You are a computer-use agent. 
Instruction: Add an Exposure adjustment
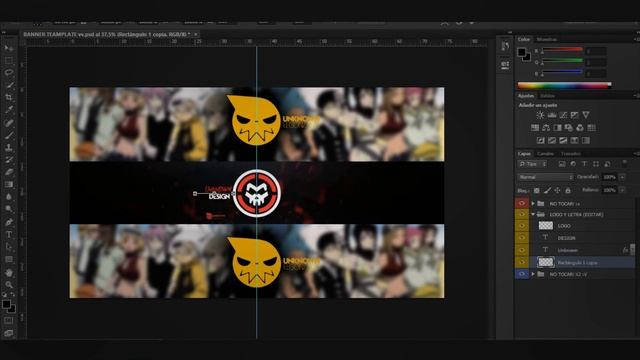tap(575, 115)
